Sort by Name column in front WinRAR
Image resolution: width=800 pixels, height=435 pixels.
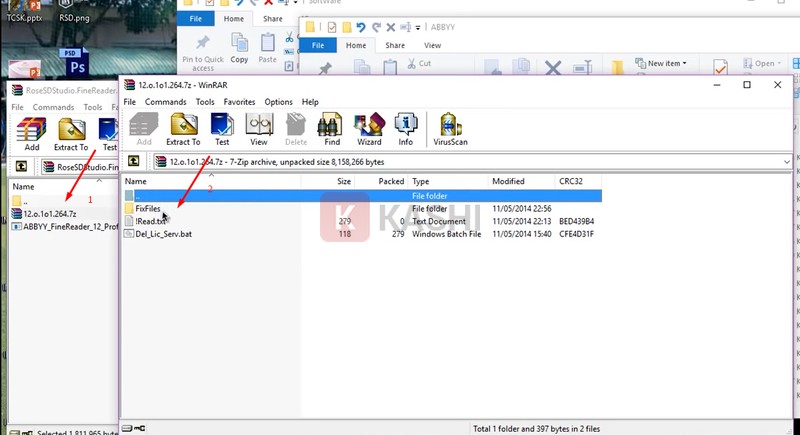coord(211,181)
